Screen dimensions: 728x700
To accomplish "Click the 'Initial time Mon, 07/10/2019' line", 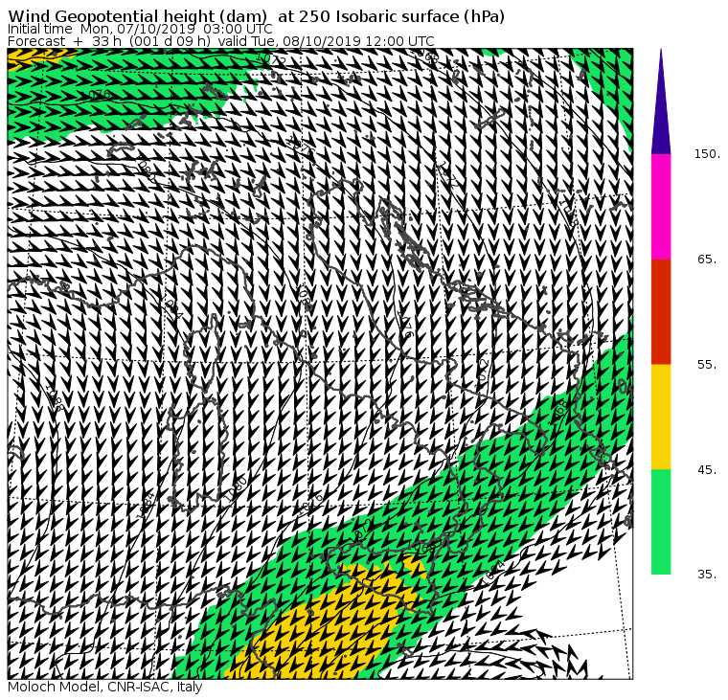I will pos(140,29).
